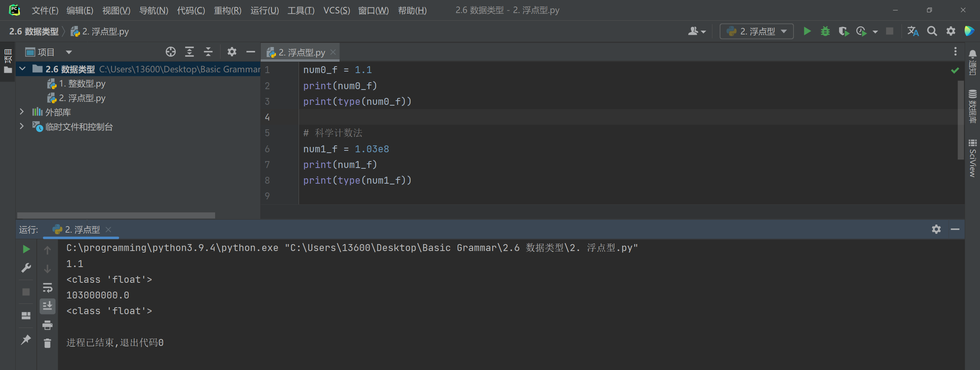
Task: Stop the process via top toolbar stop square
Action: pos(890,31)
